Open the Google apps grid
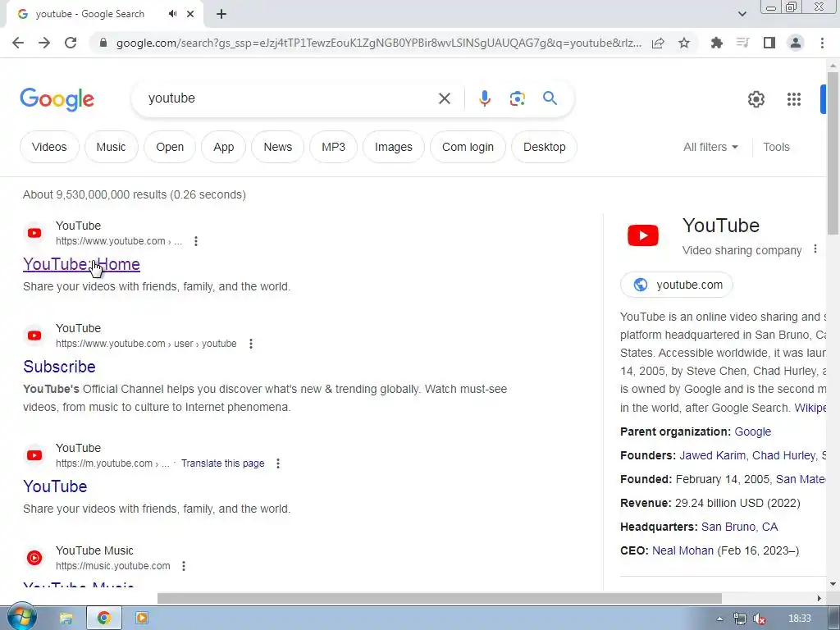 click(794, 99)
